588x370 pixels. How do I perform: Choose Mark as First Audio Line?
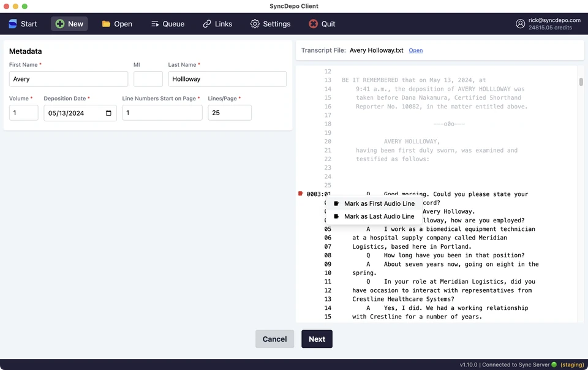point(374,203)
